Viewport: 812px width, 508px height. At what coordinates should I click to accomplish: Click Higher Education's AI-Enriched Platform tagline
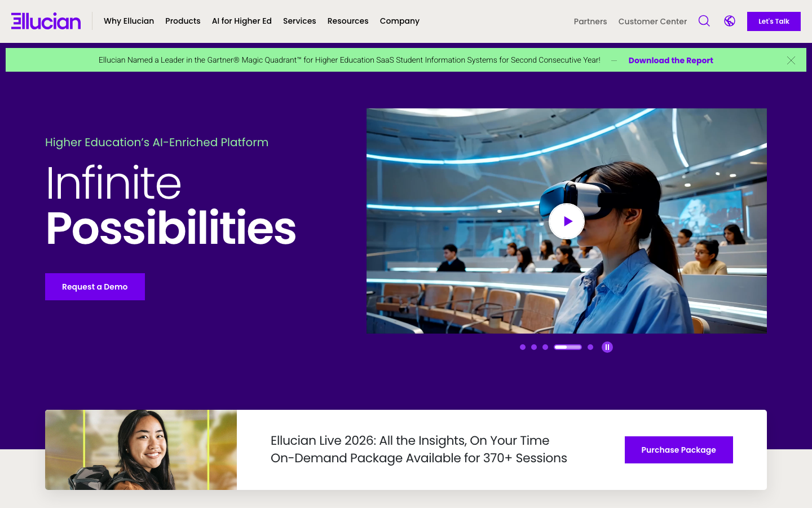(x=157, y=142)
